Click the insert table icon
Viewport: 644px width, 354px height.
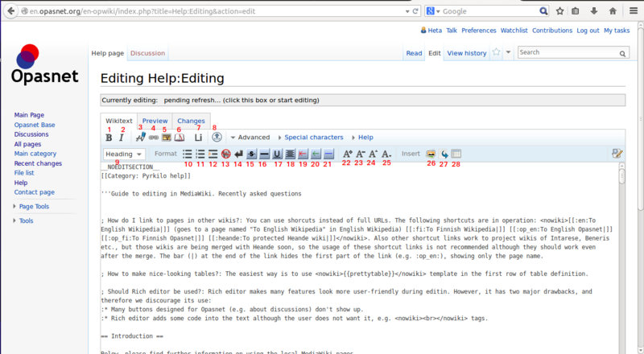[456, 154]
